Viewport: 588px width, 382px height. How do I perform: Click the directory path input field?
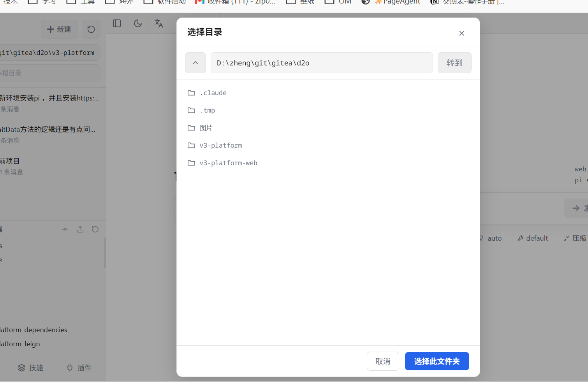tap(322, 63)
